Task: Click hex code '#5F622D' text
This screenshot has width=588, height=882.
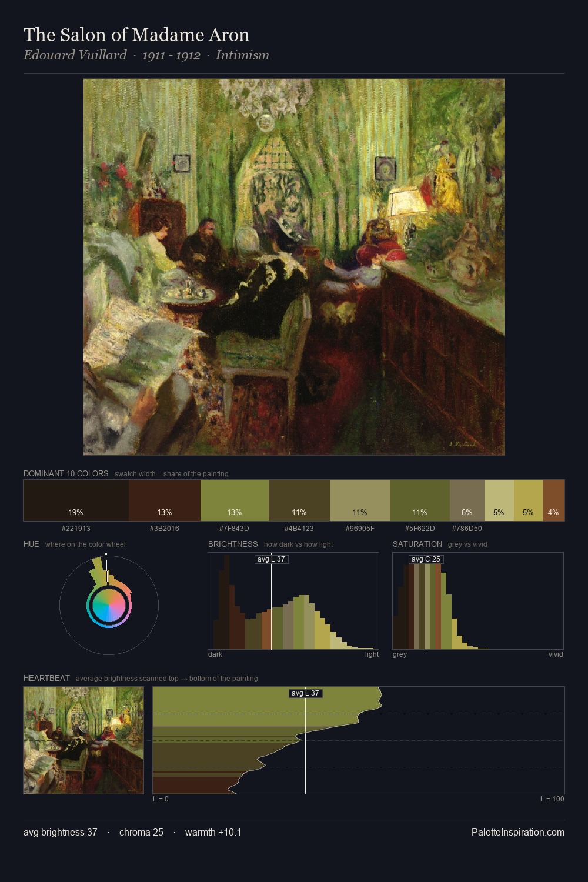Action: 420,528
